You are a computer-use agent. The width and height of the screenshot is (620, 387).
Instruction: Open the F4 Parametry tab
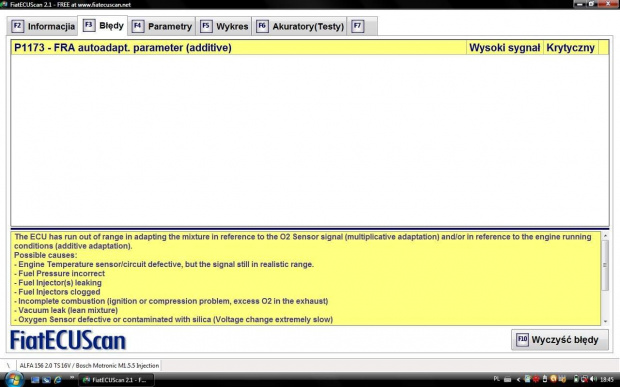tap(162, 26)
